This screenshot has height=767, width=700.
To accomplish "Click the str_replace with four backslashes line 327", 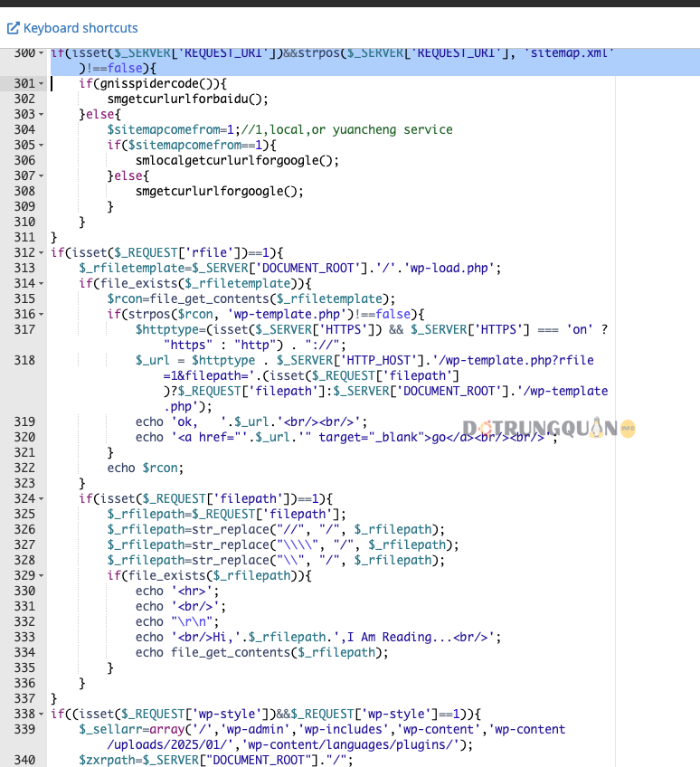I will tap(283, 544).
